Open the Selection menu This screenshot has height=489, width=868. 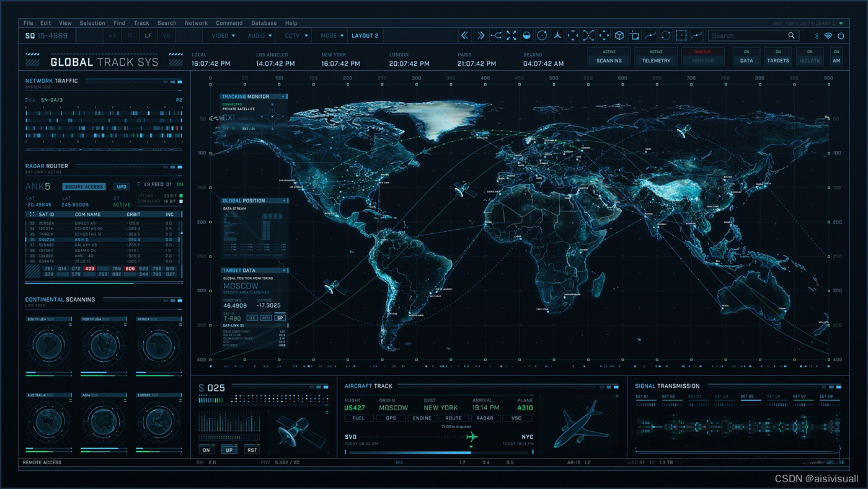[92, 23]
